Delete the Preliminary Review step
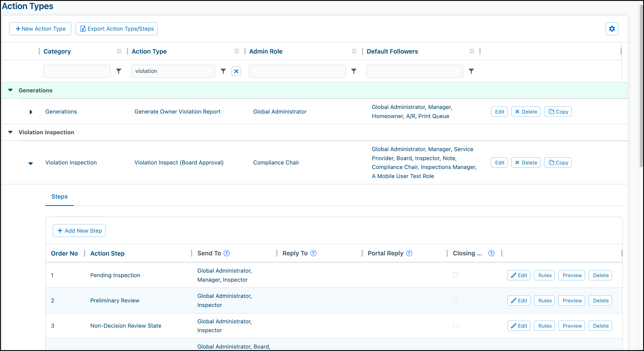Image resolution: width=644 pixels, height=351 pixels. [x=600, y=300]
